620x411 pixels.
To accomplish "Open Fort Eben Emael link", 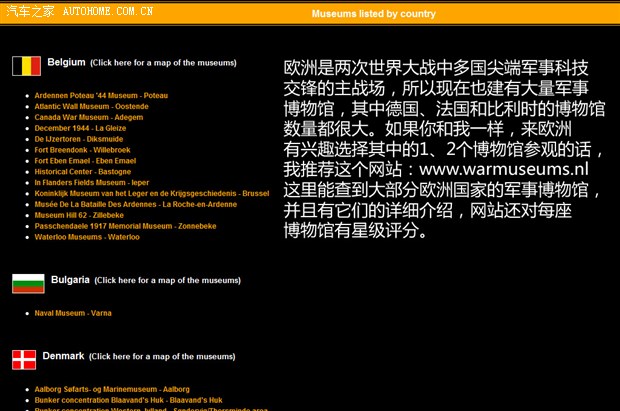I will coord(85,160).
